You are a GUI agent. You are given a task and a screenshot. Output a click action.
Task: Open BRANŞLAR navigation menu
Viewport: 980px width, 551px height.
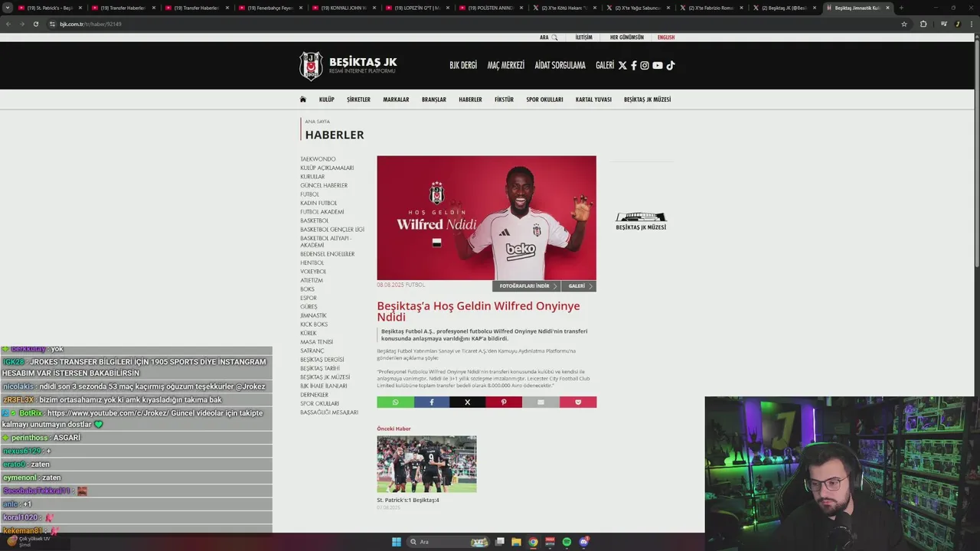tap(433, 99)
